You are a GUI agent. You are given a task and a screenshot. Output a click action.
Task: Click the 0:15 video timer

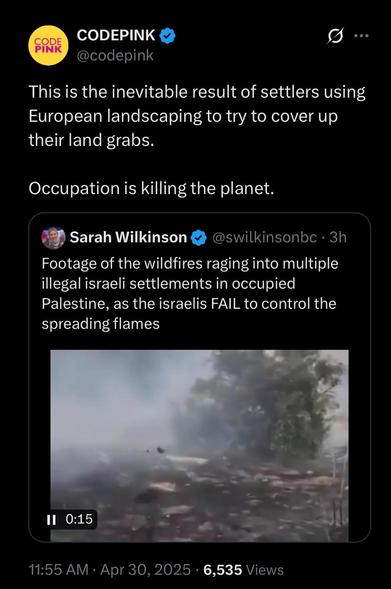[x=79, y=519]
